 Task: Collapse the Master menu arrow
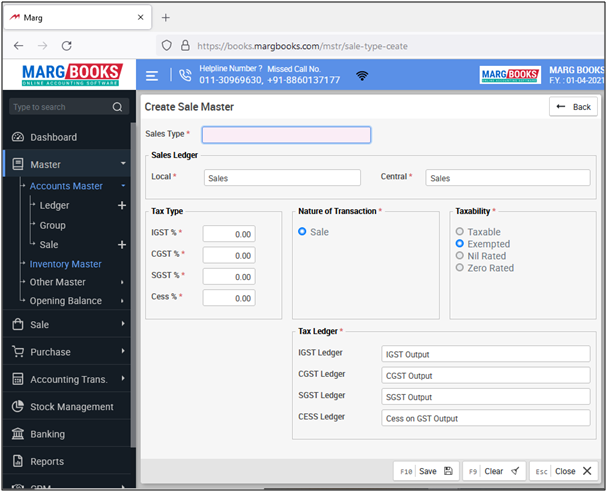pos(123,163)
